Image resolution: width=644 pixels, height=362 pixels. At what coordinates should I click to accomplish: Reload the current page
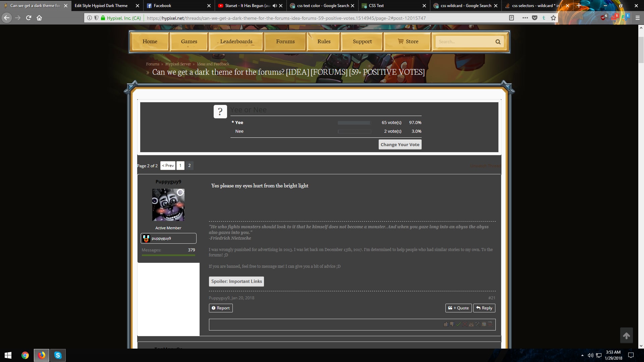tap(29, 18)
